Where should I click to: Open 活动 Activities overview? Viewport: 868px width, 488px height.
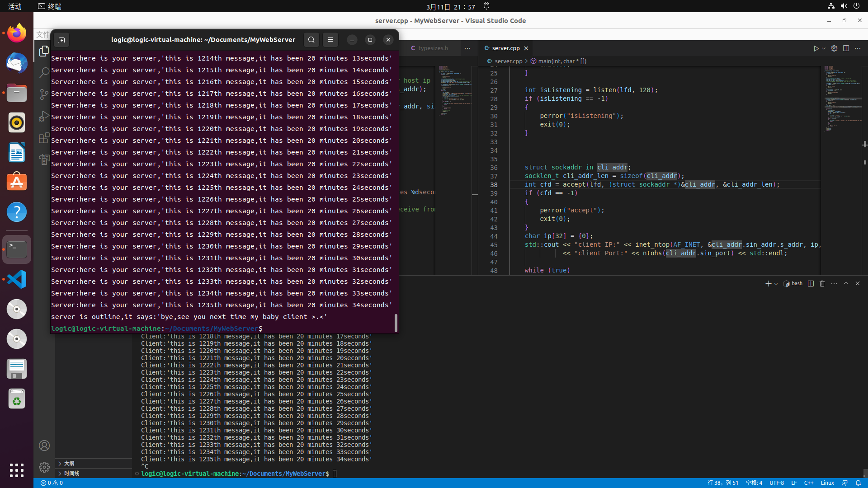[x=15, y=6]
